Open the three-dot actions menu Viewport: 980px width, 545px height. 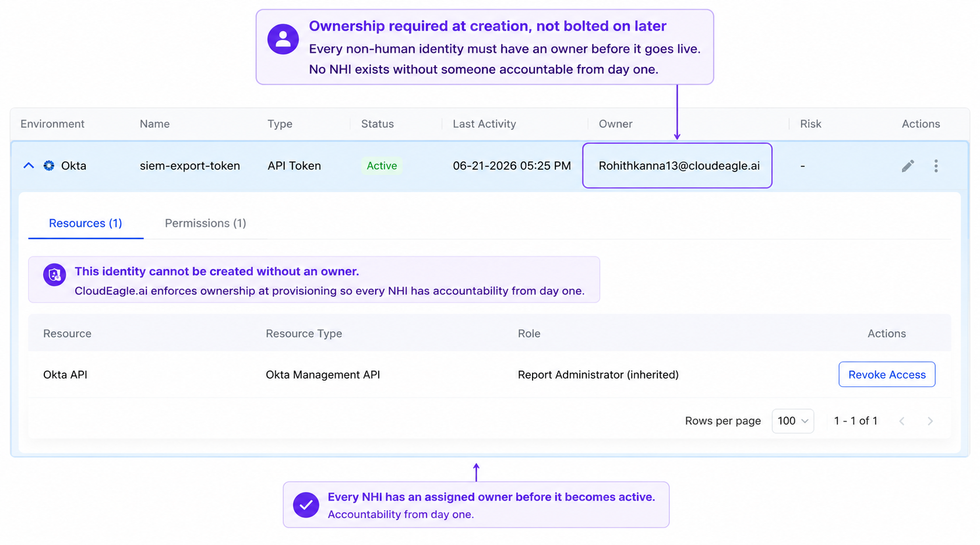pyautogui.click(x=936, y=166)
